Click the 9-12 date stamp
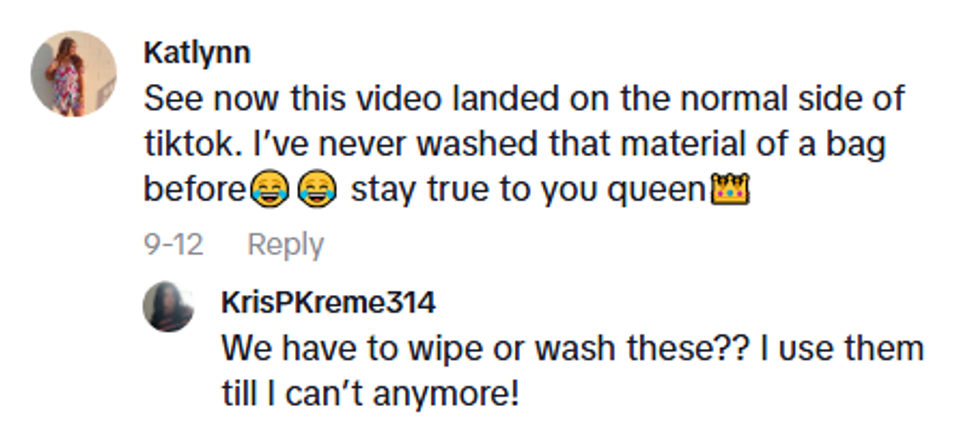Viewport: 980px width, 429px height. coord(174,244)
